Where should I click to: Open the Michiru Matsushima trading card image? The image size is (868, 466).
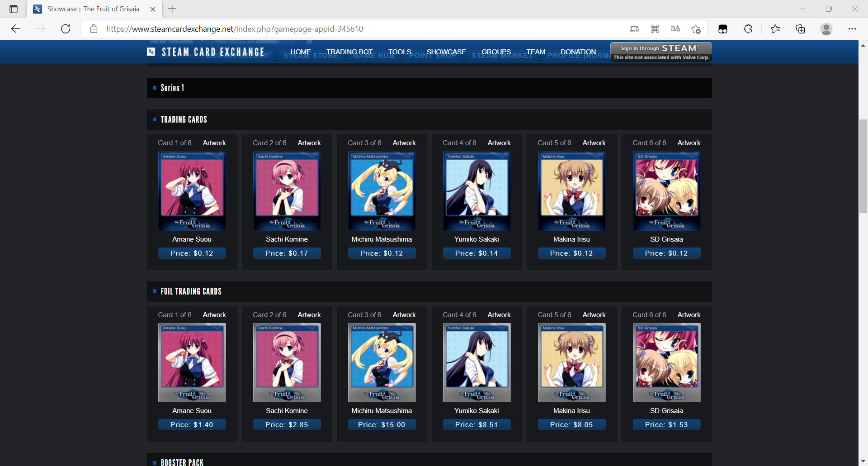pos(382,191)
